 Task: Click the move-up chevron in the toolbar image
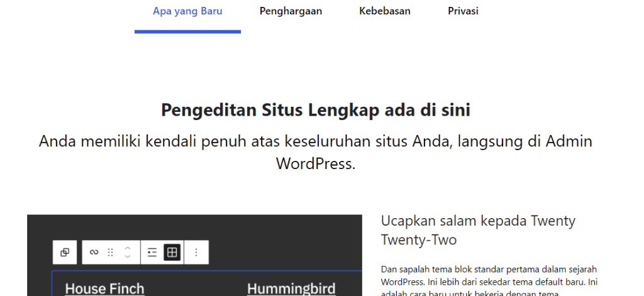127,248
